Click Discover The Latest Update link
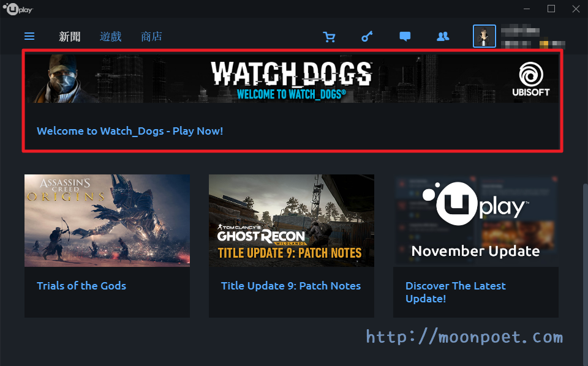The image size is (588, 366). pyautogui.click(x=456, y=292)
